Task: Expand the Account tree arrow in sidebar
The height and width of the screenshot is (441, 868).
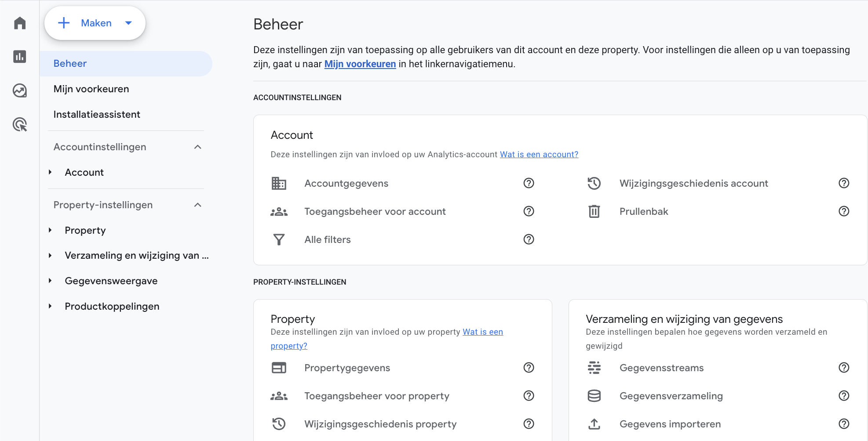Action: [x=50, y=172]
